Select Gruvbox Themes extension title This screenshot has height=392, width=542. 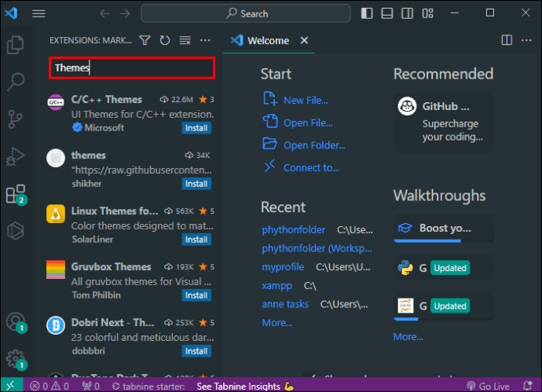pos(111,267)
